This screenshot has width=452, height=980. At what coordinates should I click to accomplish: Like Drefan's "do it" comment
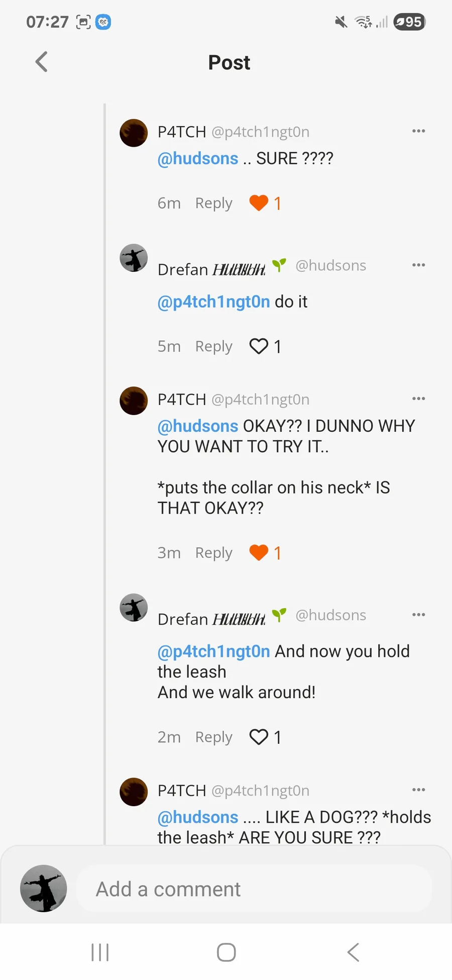click(x=259, y=346)
